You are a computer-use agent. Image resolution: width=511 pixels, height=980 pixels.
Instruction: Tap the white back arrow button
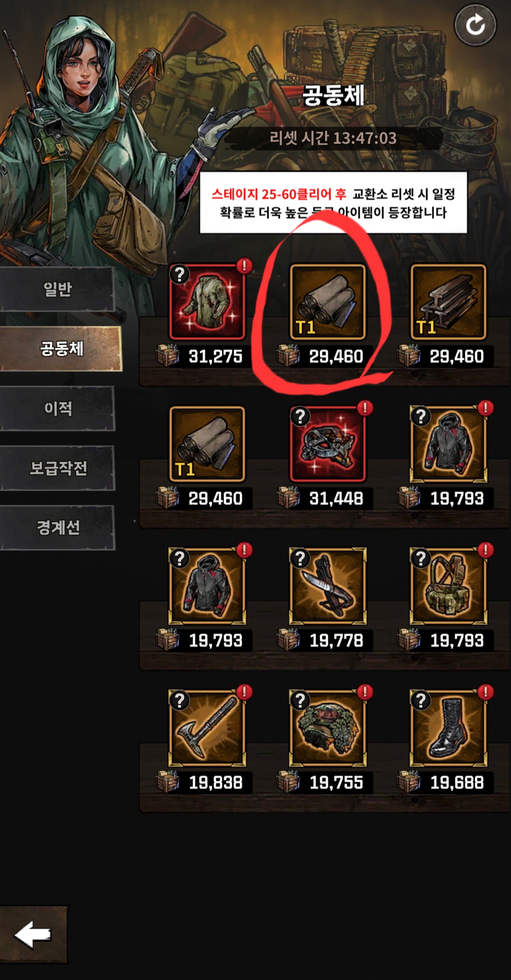33,934
